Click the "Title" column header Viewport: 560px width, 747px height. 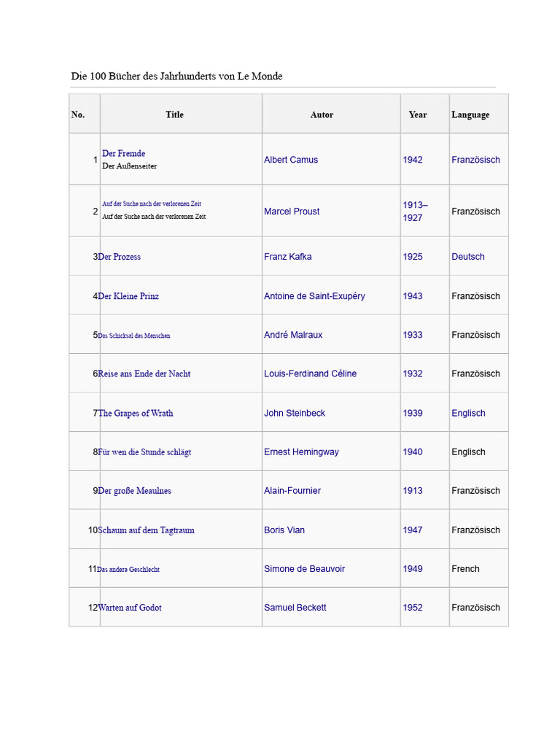click(x=174, y=115)
